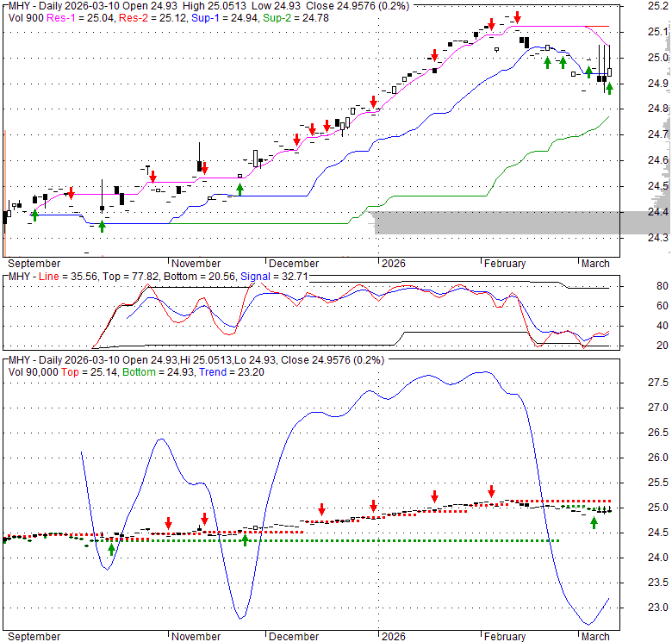Image resolution: width=672 pixels, height=642 pixels.
Task: Click the green arrow in late November on the price chart
Action: point(240,188)
